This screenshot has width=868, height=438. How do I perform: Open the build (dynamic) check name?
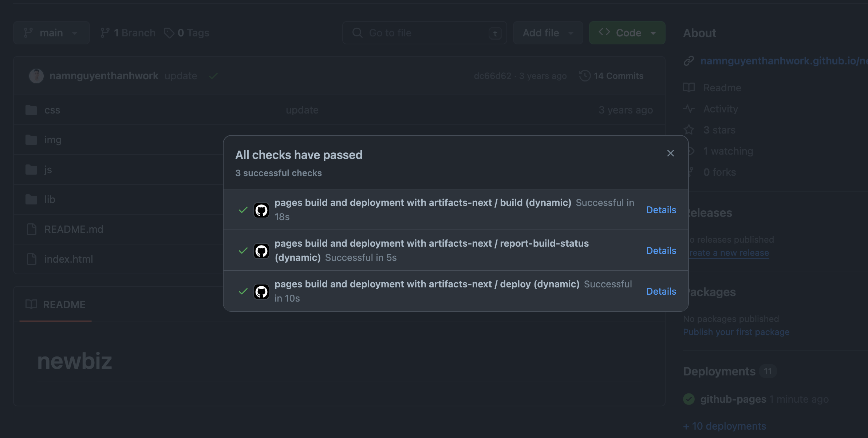423,203
